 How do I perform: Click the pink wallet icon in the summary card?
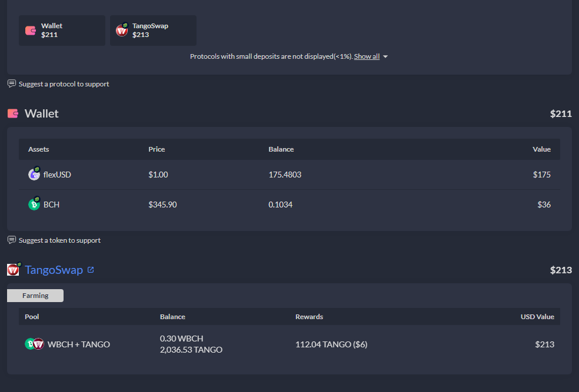(x=31, y=30)
